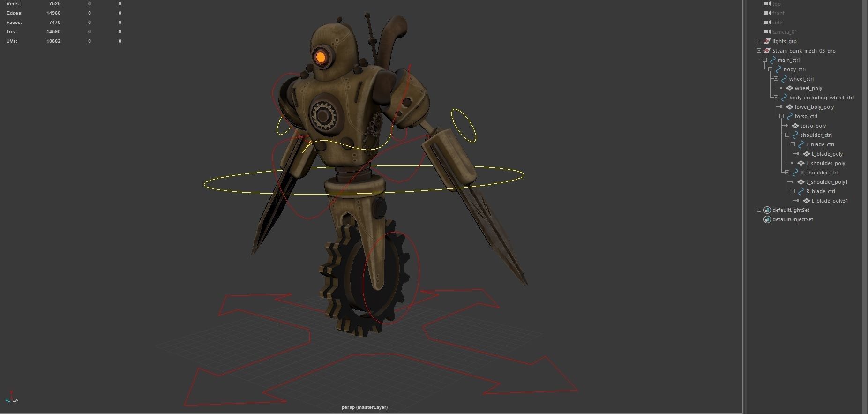The image size is (868, 414).
Task: Select R_blade_ctrl in the outliner
Action: pos(820,191)
